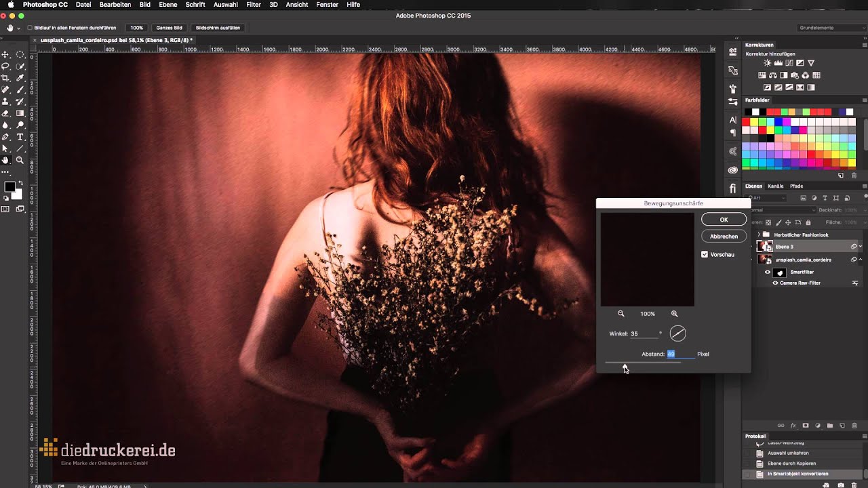This screenshot has height=488, width=868.
Task: Open the Farbfelder panel menu
Action: [x=864, y=100]
